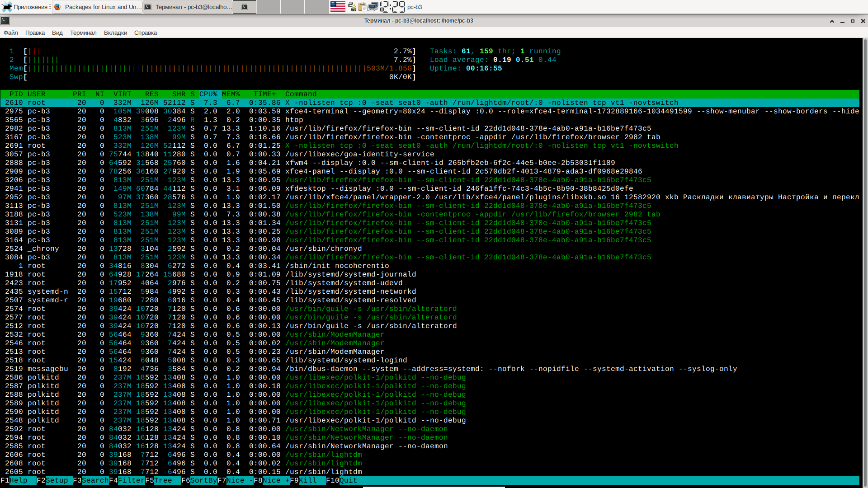Sort by the CPU% column header
The width and height of the screenshot is (868, 488).
pos(208,94)
